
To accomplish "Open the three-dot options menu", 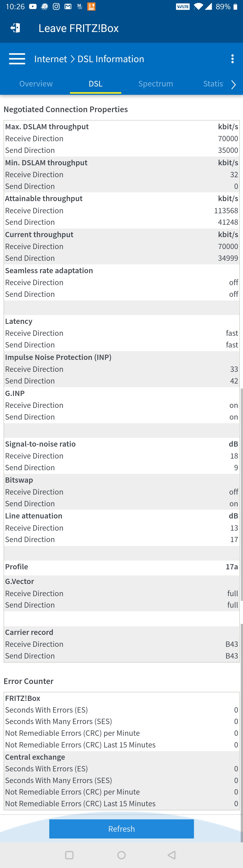I will (232, 59).
